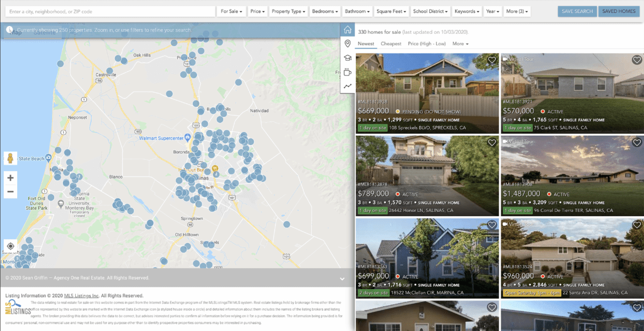The height and width of the screenshot is (331, 644).
Task: Favorite the 75 Clark ST listing heart
Action: [636, 60]
